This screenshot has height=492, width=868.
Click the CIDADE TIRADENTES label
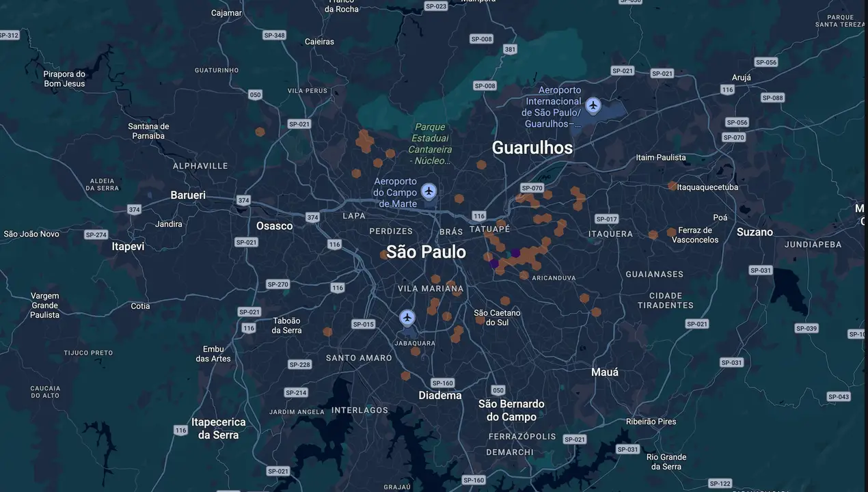coord(665,301)
